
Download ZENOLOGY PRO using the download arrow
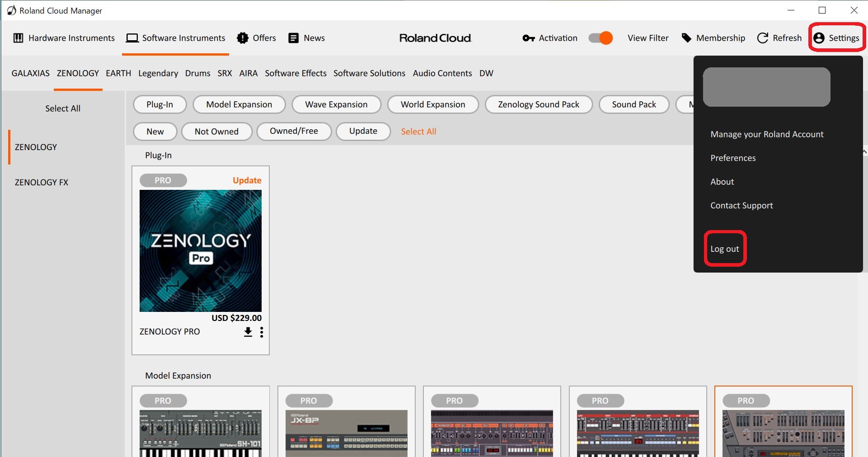(248, 332)
